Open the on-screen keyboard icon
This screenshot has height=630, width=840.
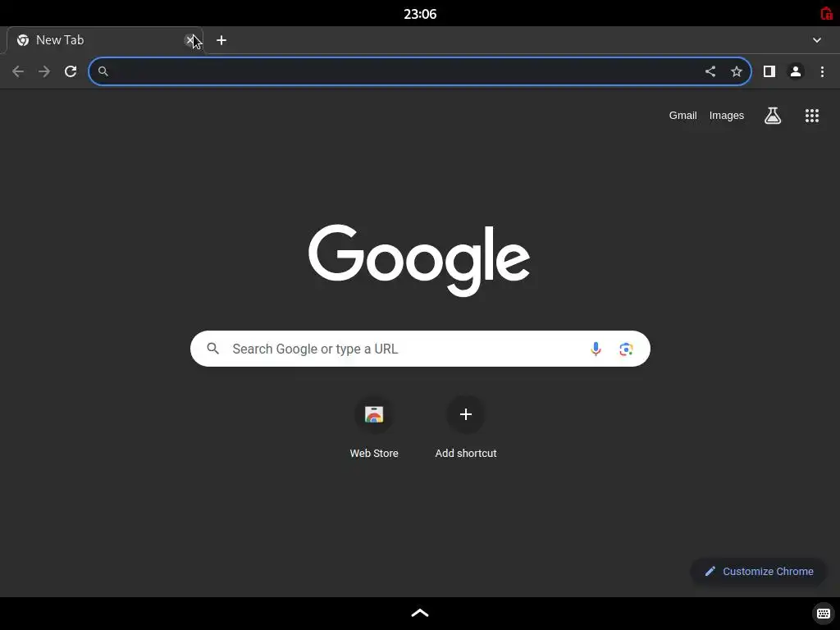click(x=824, y=614)
